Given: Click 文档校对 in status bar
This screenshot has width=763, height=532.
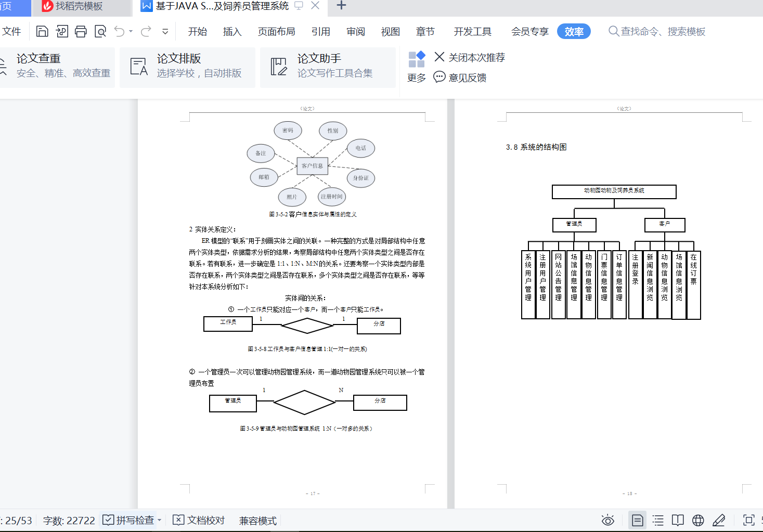Looking at the screenshot, I should [199, 520].
